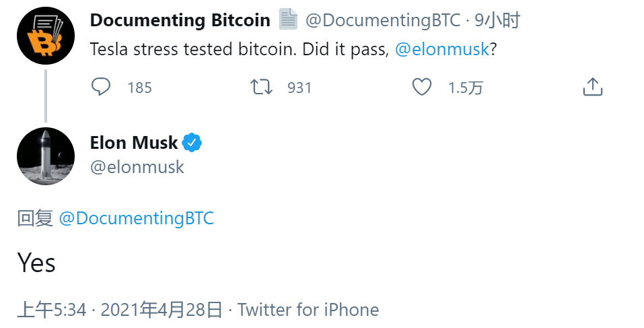
Task: Open the Documenting Bitcoin display name
Action: (x=180, y=20)
